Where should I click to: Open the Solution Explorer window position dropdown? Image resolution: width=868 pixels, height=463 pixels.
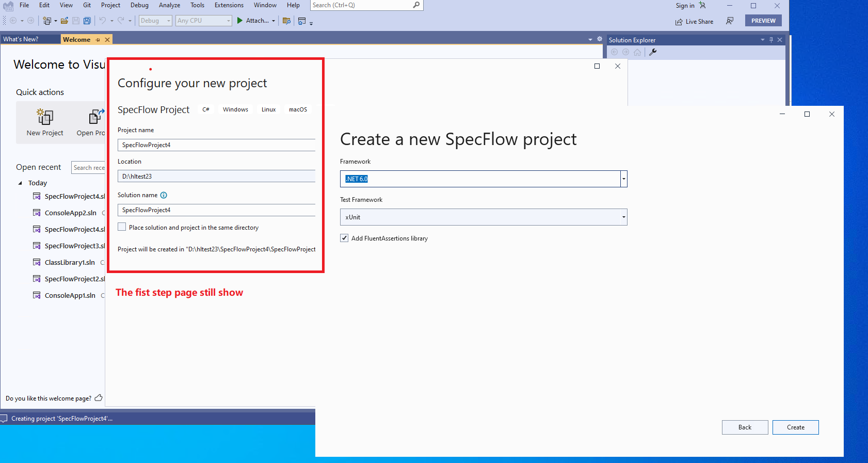(763, 40)
